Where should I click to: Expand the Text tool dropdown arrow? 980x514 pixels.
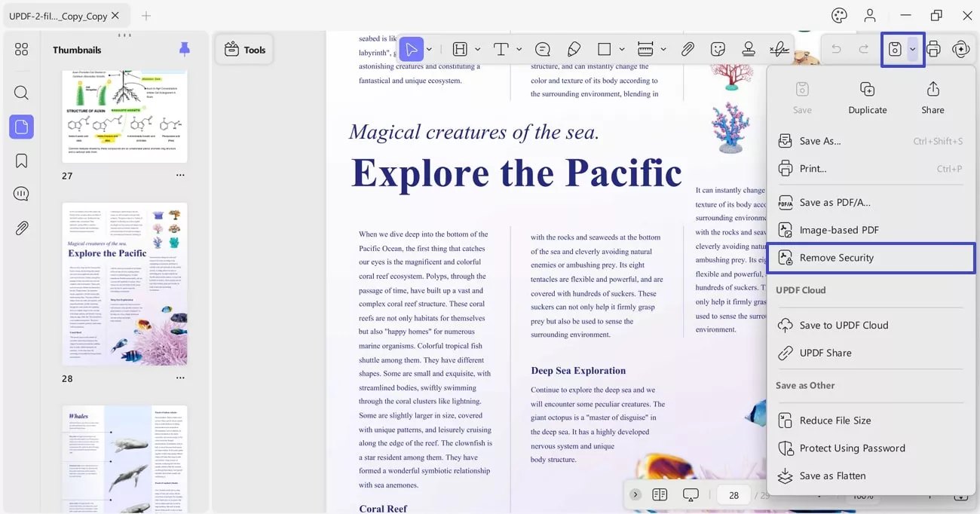(519, 50)
